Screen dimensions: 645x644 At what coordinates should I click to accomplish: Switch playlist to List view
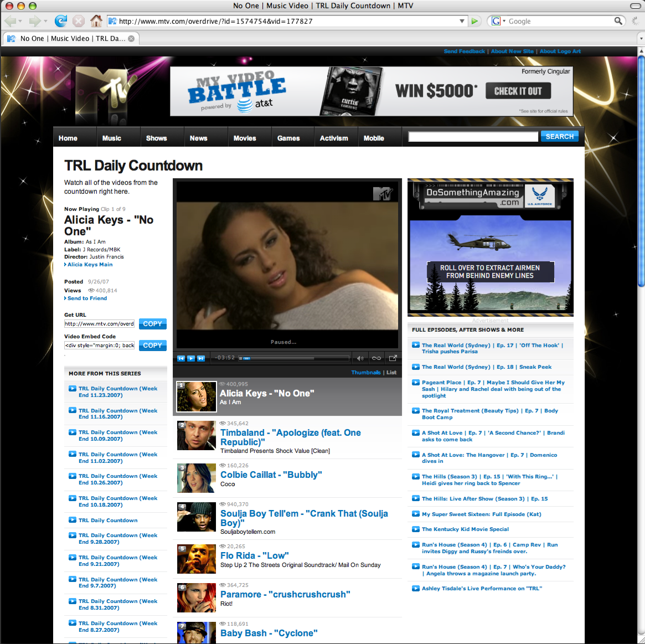coord(391,373)
